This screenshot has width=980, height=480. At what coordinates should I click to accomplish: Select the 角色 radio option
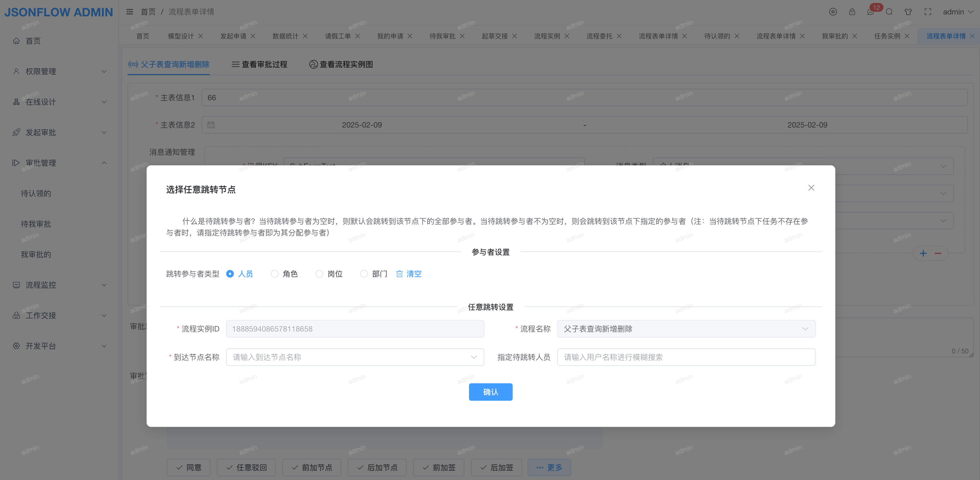coord(275,274)
